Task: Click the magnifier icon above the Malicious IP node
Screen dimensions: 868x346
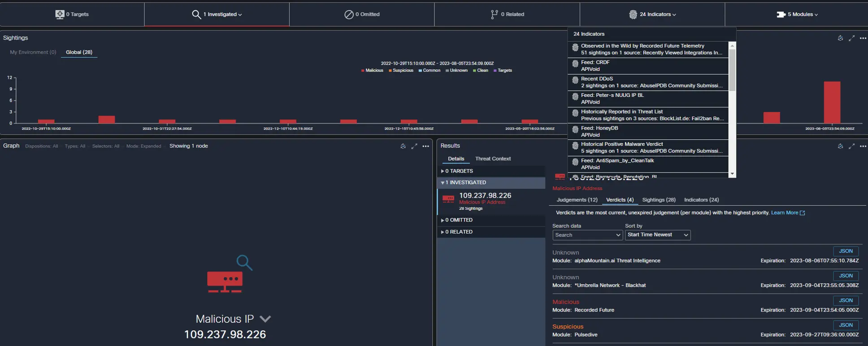Action: point(244,262)
